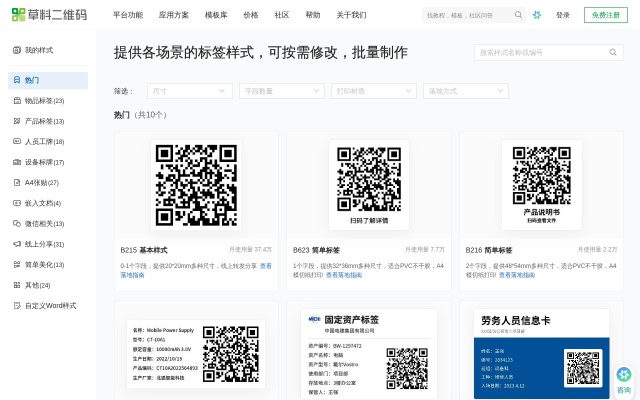Expand the 尺寸 filter dropdown
The height and width of the screenshot is (400, 640).
189,91
